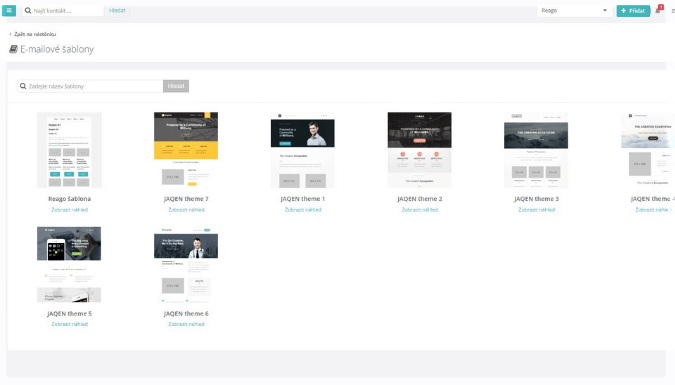Open the JAQEN theme 7 thumbnail
The image size is (675, 385).
click(186, 150)
